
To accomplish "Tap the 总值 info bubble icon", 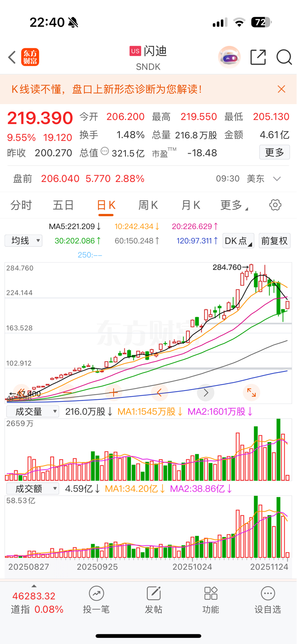I will point(105,151).
